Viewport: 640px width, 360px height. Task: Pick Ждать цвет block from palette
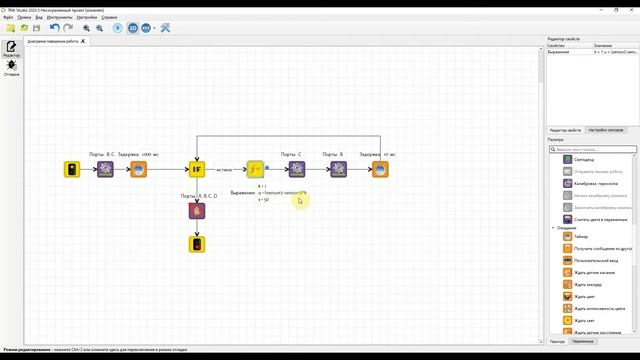(x=579, y=297)
